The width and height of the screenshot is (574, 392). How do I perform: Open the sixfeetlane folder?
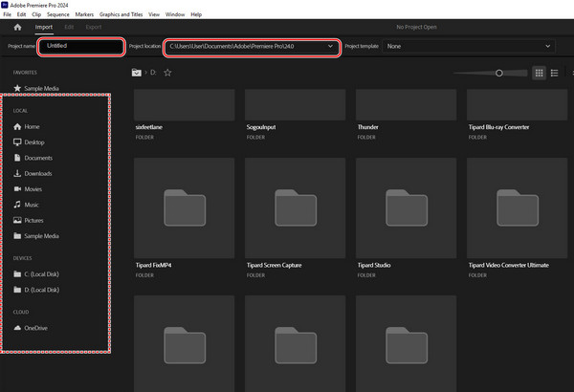coord(184,114)
